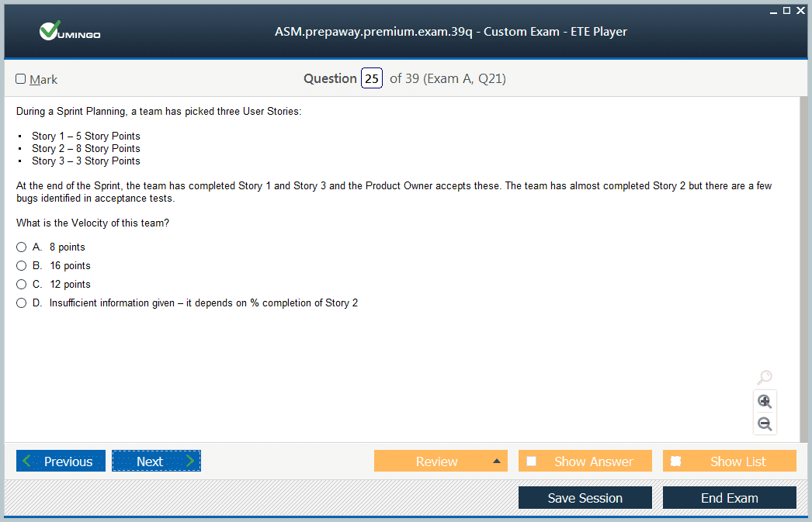
Task: Go to the Previous question
Action: click(x=61, y=461)
